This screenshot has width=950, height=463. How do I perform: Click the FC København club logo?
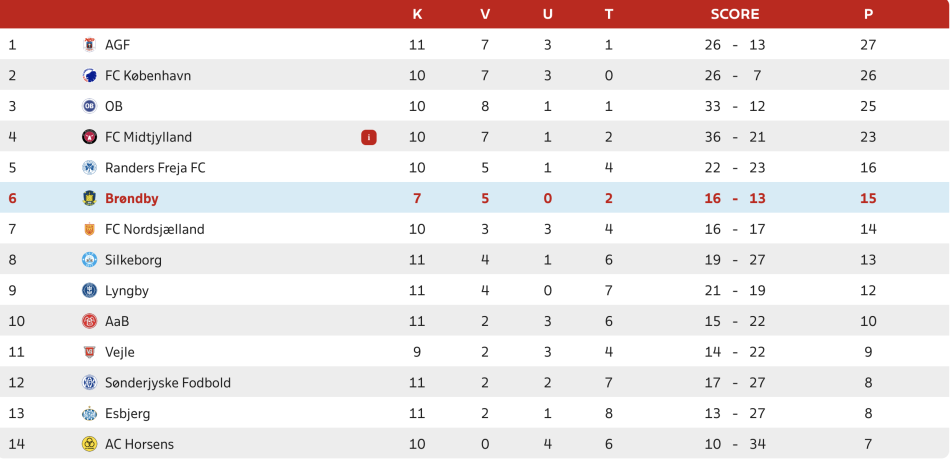[x=89, y=76]
